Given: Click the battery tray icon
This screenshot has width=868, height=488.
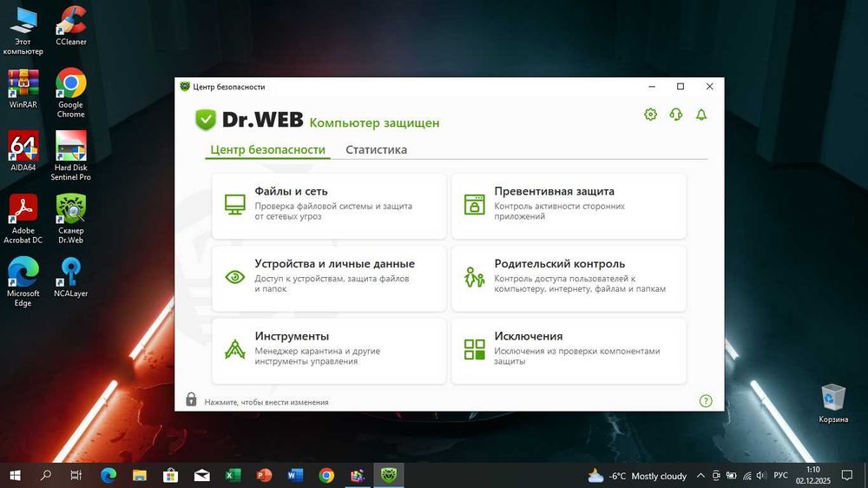Looking at the screenshot, I should click(731, 476).
